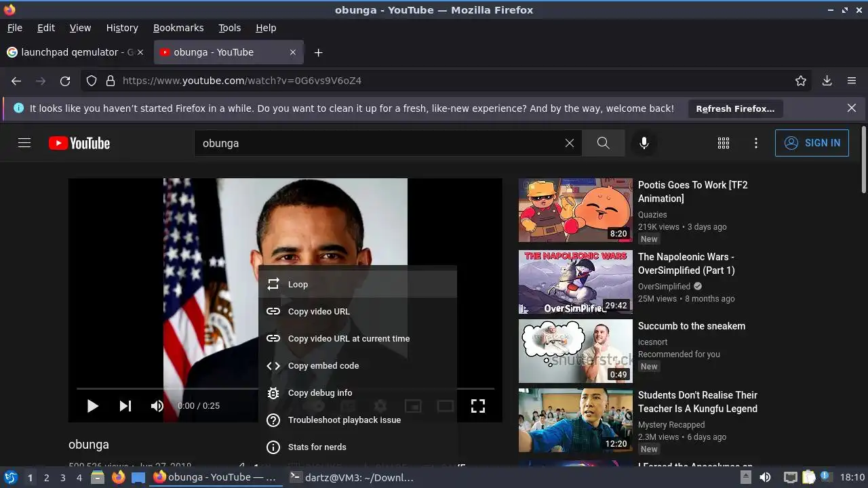
Task: Dismiss the refresh Firefox notification
Action: pos(852,108)
